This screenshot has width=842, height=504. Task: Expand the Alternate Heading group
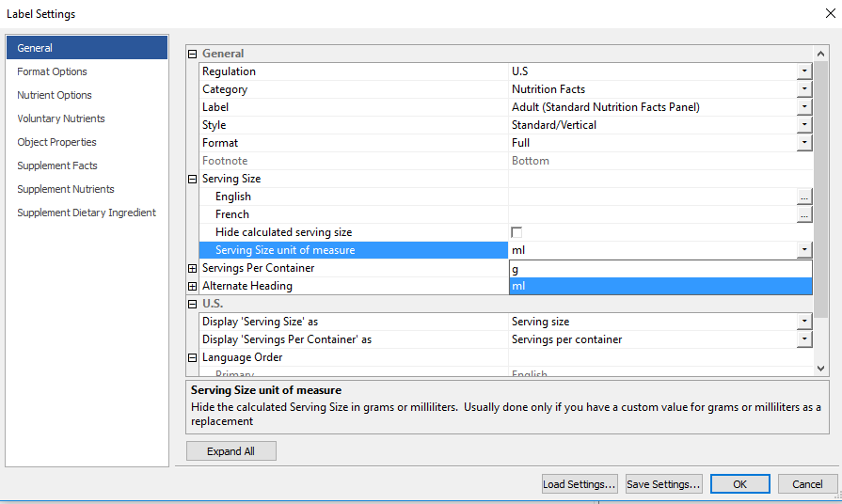coord(193,286)
